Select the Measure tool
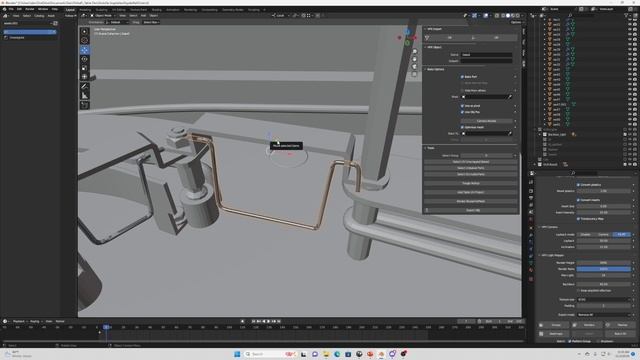The height and width of the screenshot is (360, 640). tap(84, 96)
